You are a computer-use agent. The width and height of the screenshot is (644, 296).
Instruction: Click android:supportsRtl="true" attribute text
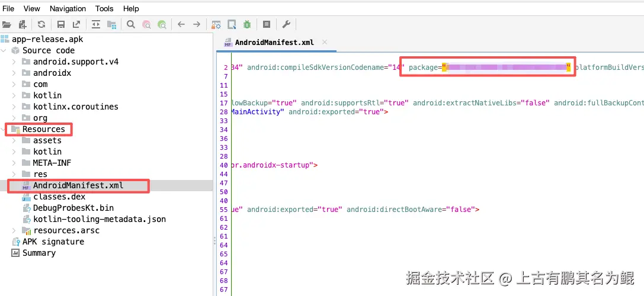[x=355, y=103]
